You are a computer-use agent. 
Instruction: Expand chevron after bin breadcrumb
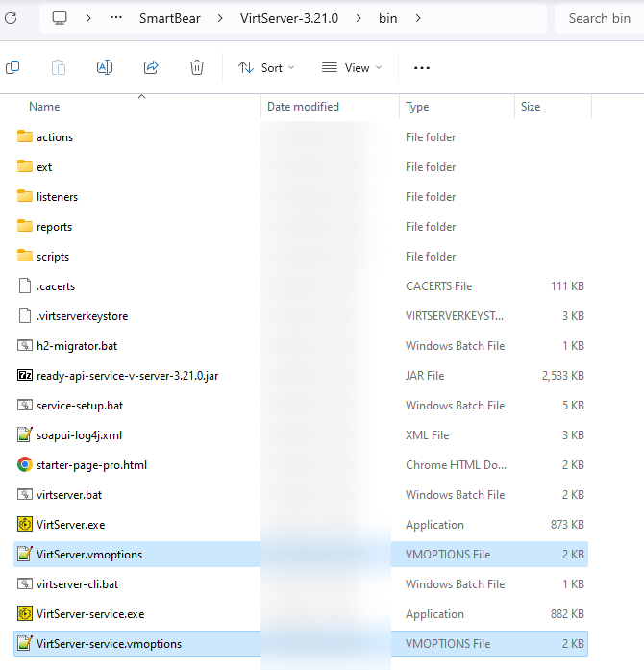point(418,18)
